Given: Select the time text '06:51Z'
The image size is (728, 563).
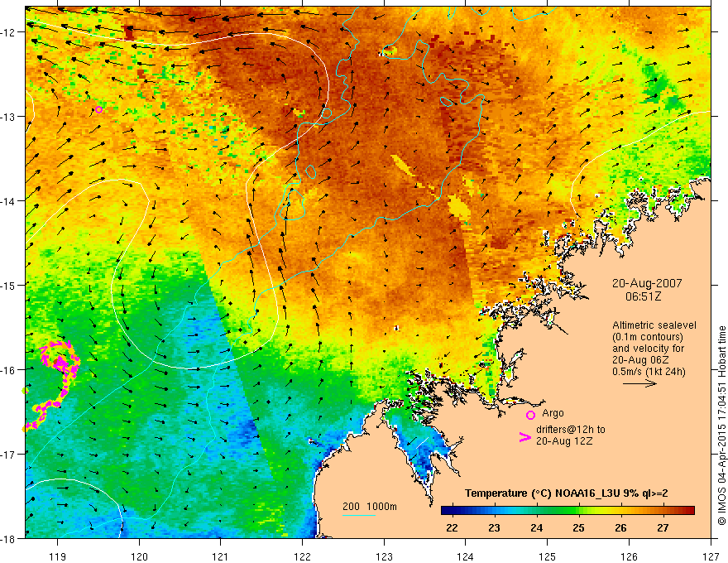Looking at the screenshot, I should click(644, 296).
